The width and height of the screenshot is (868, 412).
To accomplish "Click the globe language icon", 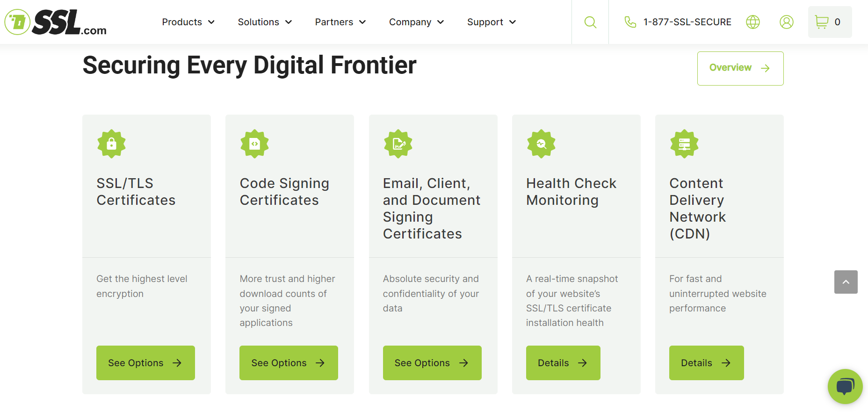I will [x=752, y=22].
